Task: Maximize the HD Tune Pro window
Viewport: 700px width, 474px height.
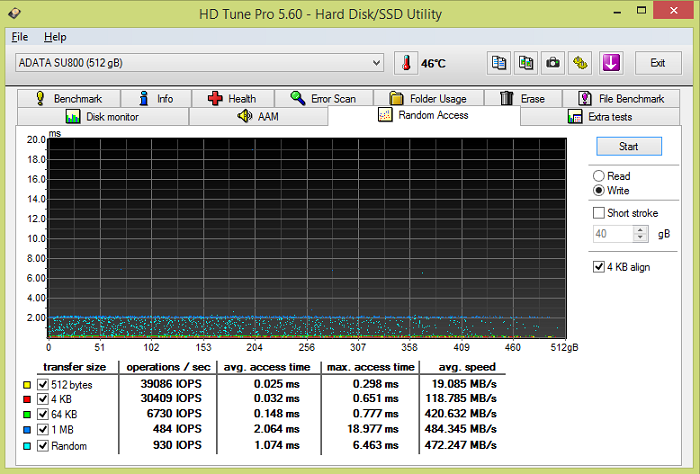Action: (641, 10)
